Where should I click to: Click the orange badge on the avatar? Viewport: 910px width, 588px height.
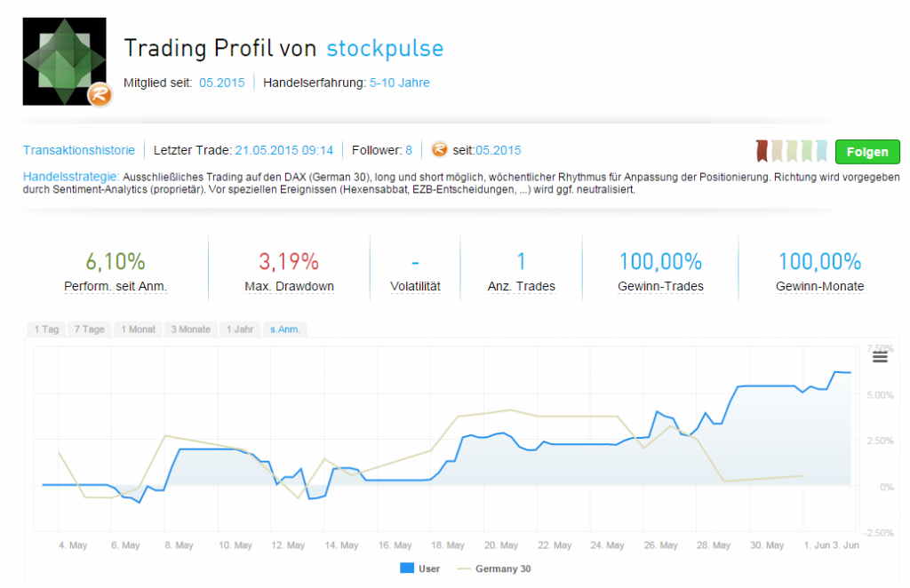[x=100, y=95]
